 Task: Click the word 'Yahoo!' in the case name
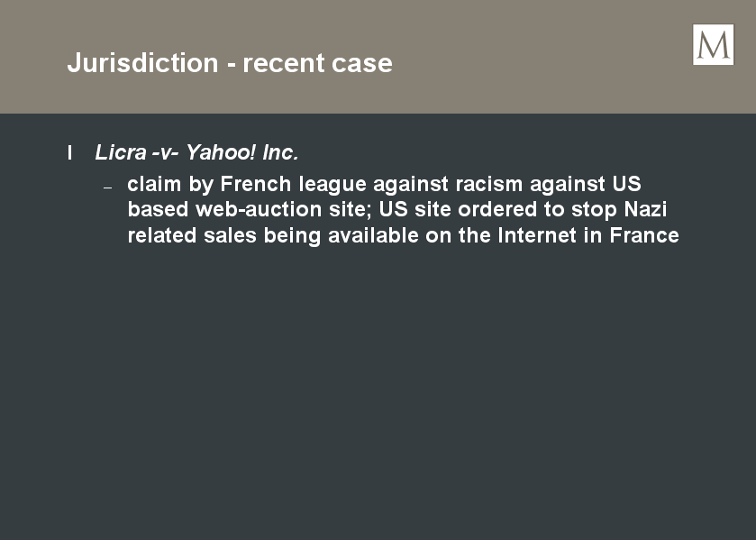click(221, 152)
